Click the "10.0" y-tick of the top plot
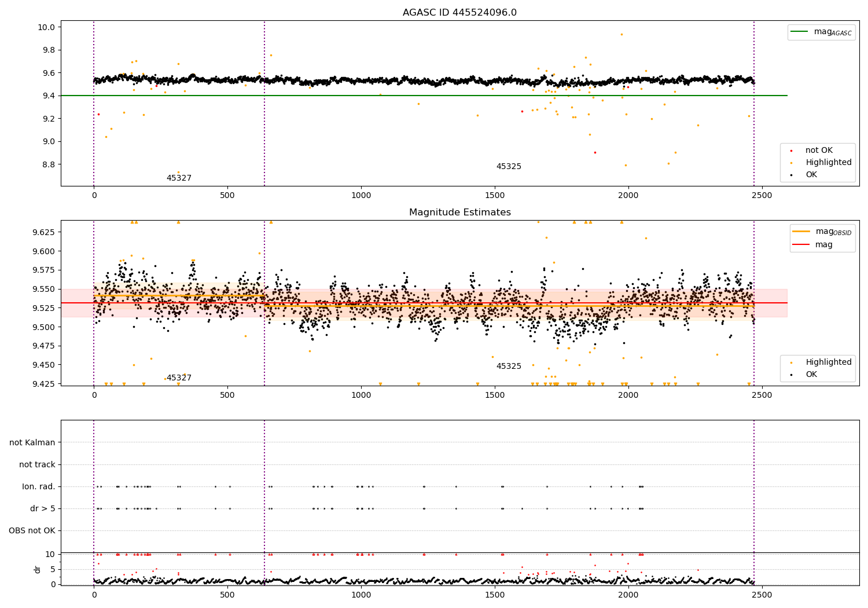The width and height of the screenshot is (868, 608). tap(46, 27)
